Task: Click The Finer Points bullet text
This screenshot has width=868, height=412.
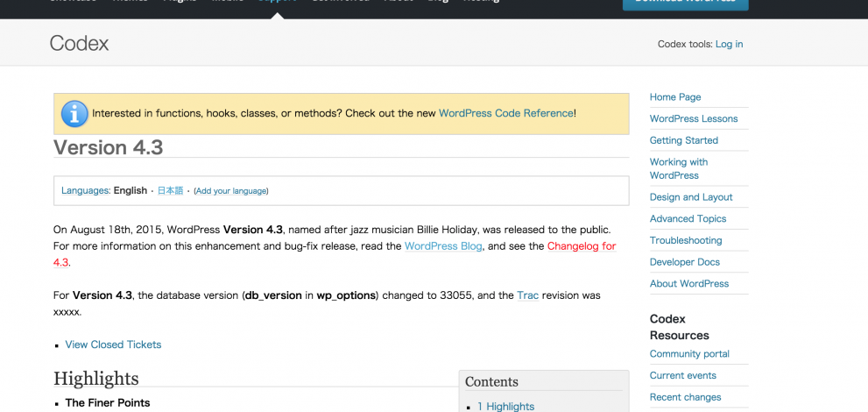Action: 108,402
